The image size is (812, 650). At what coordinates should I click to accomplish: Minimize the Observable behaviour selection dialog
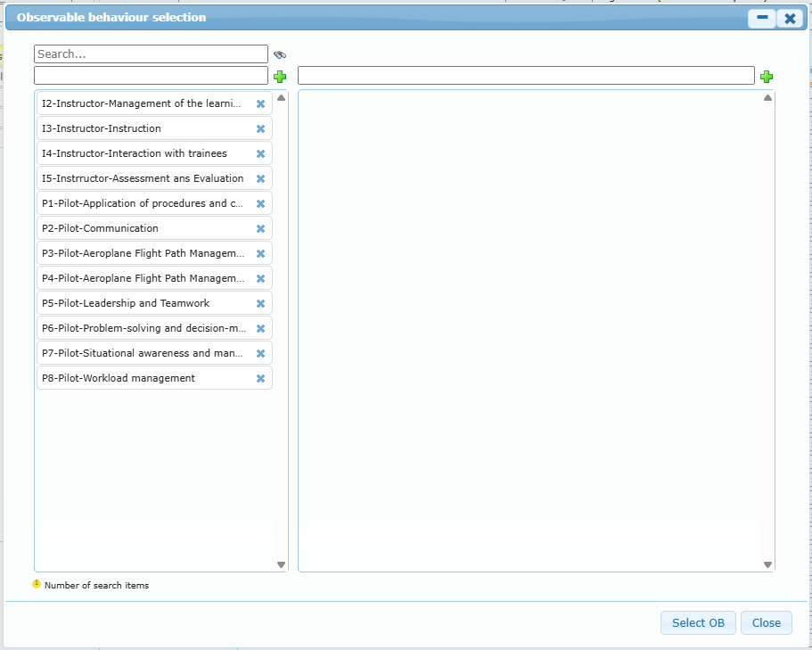[x=762, y=18]
